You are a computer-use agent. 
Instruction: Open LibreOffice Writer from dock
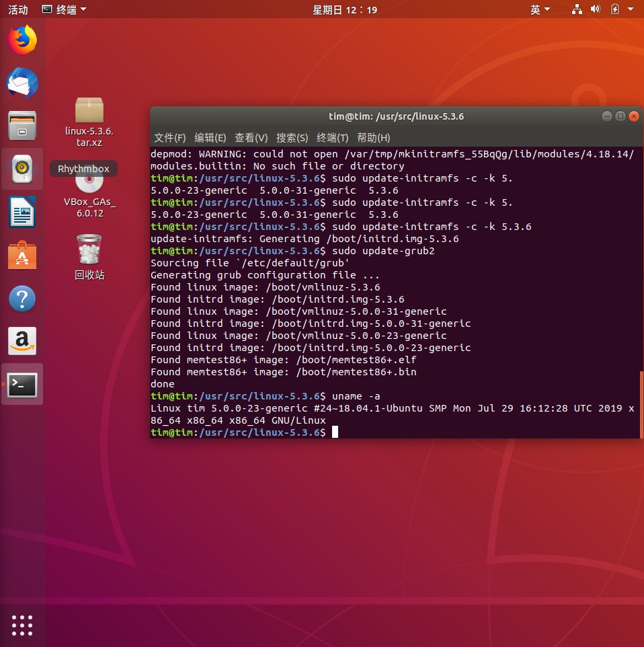click(x=22, y=213)
